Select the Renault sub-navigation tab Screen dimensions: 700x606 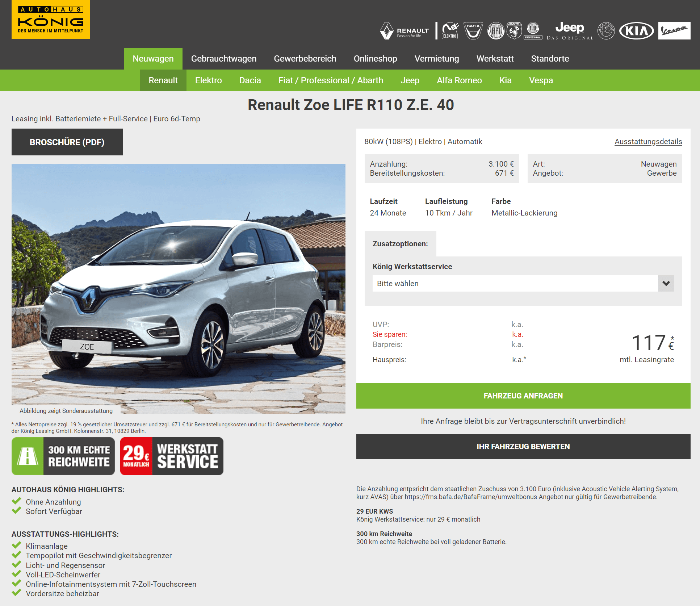click(163, 80)
